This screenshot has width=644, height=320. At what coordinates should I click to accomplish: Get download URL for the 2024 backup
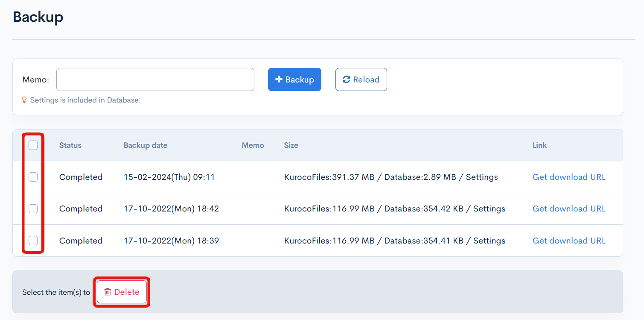[568, 177]
